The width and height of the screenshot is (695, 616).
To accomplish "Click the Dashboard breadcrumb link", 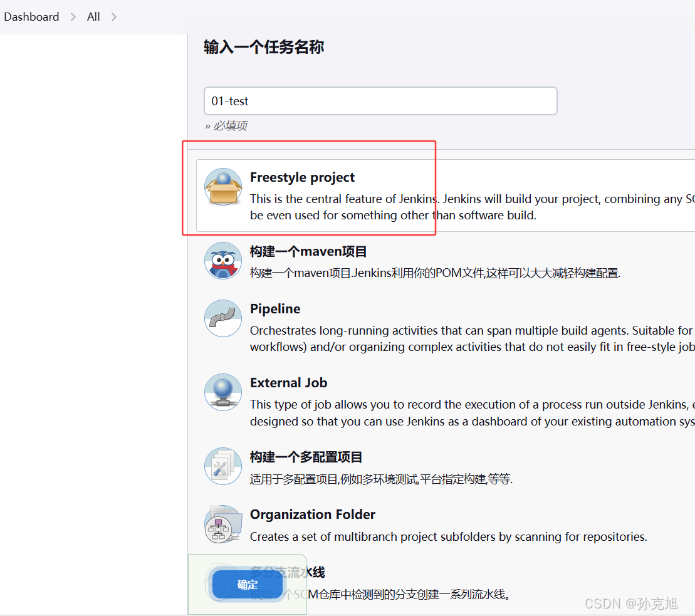I will 31,17.
